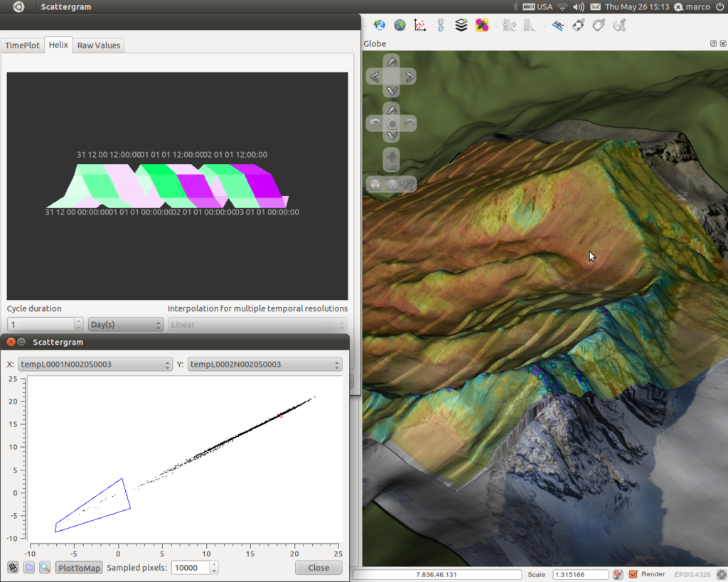Open the layer stack icon in the toolbar
Screen dimensions: 728x582
pos(461,25)
